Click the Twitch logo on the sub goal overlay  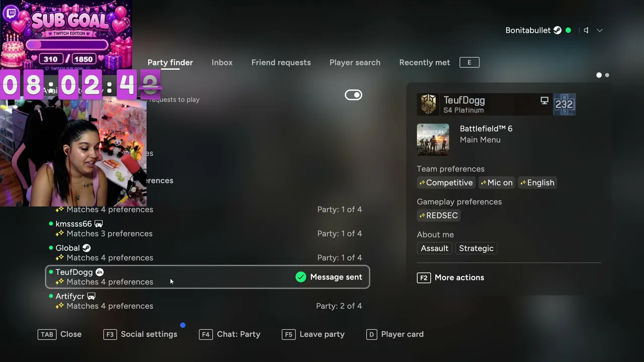point(10,13)
